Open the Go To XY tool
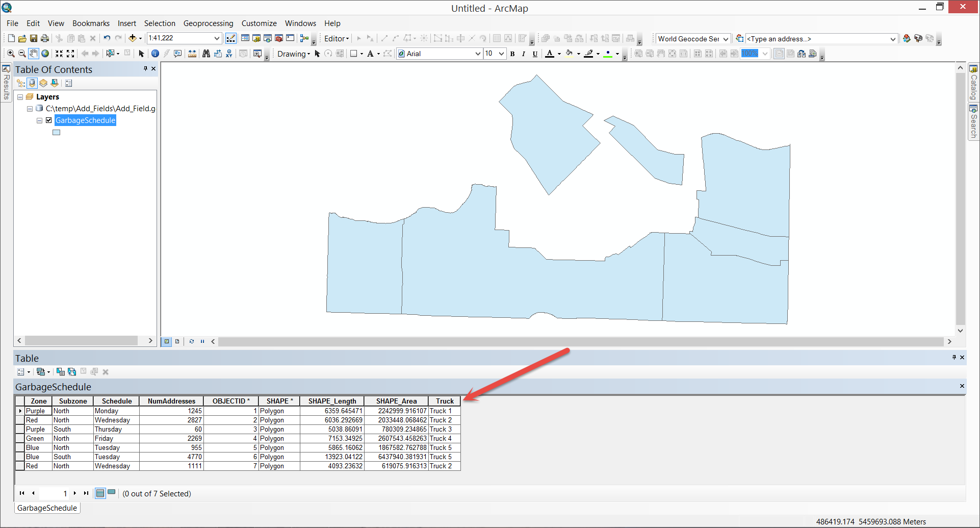 [228, 54]
